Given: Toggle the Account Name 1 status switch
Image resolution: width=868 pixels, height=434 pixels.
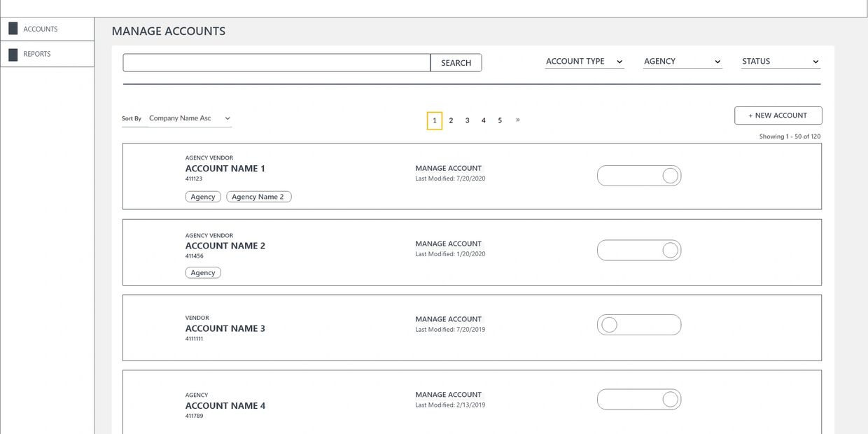Looking at the screenshot, I should [x=638, y=176].
